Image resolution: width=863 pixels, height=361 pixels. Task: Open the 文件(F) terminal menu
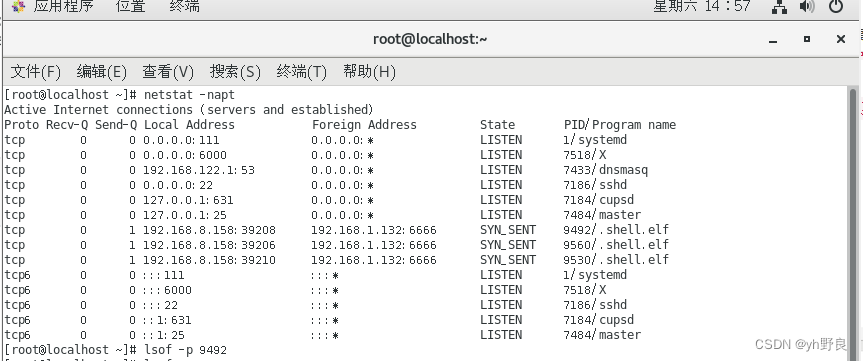click(36, 72)
